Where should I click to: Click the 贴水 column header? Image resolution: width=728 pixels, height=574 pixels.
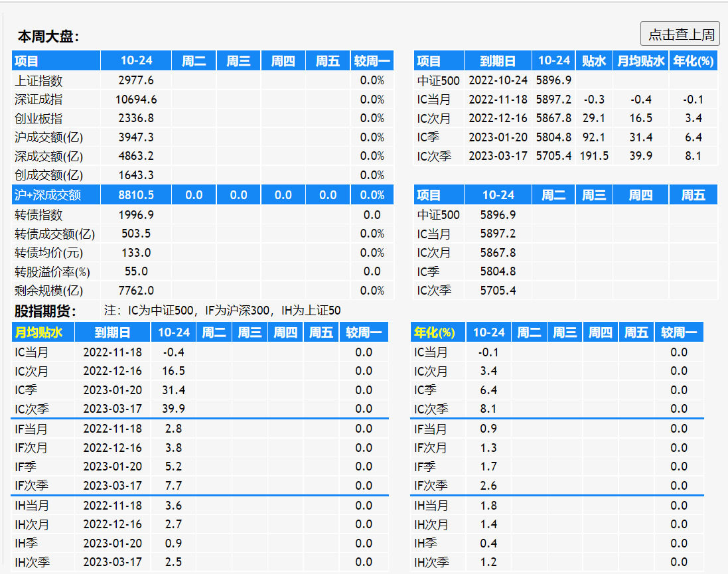click(x=594, y=61)
